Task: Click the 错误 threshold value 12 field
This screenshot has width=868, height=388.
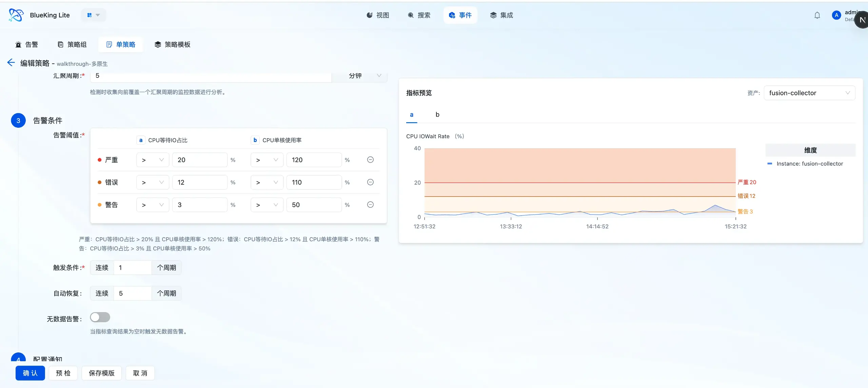Action: tap(200, 182)
